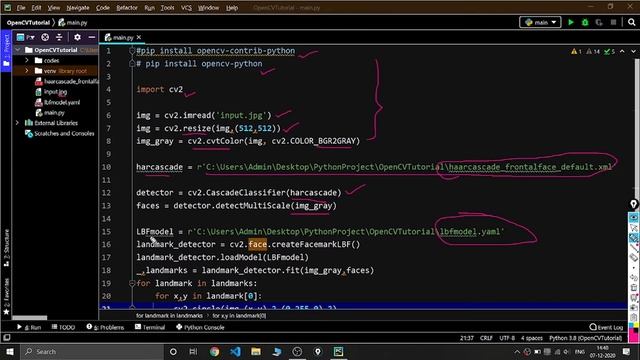Open the Run tool window button
The width and height of the screenshot is (640, 360).
click(29, 327)
